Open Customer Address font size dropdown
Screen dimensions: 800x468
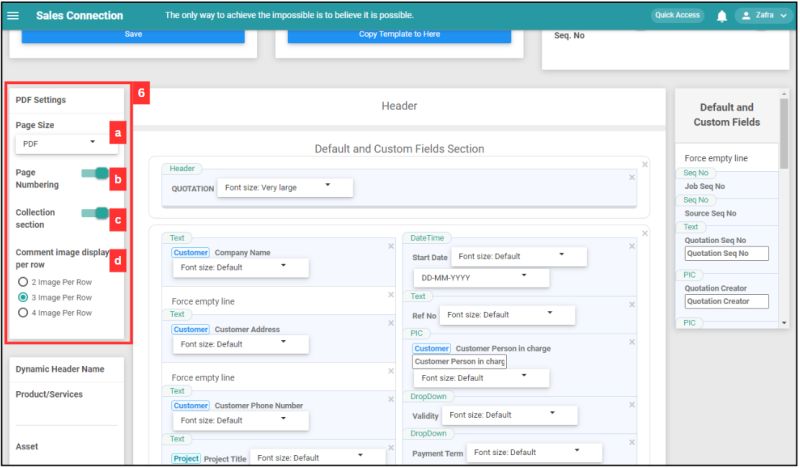240,344
